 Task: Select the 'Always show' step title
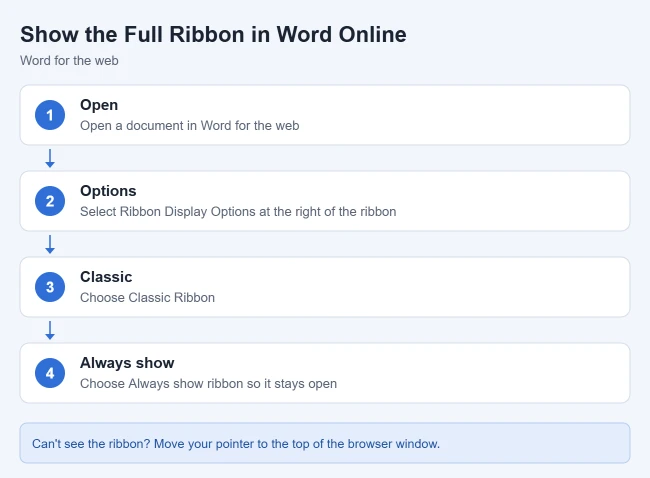click(x=127, y=363)
